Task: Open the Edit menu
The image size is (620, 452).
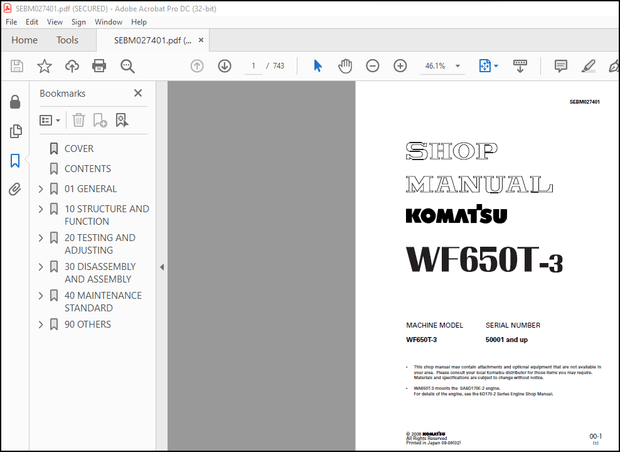Action: [32, 22]
